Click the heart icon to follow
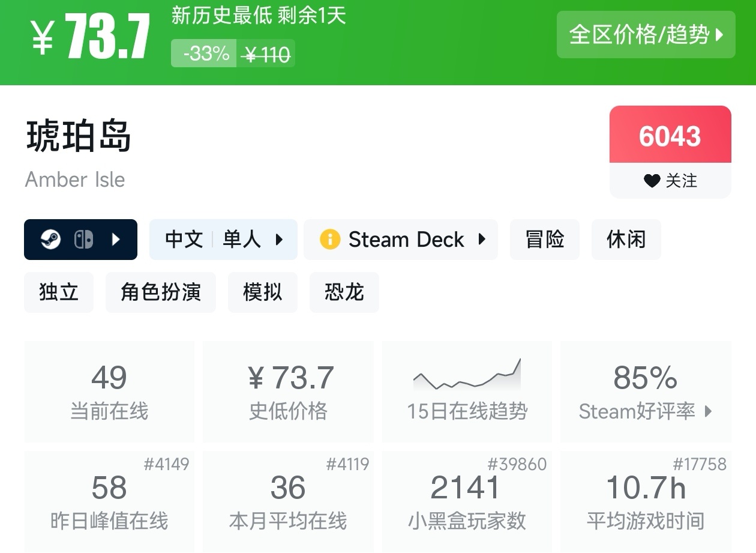This screenshot has height=553, width=756. 652,181
